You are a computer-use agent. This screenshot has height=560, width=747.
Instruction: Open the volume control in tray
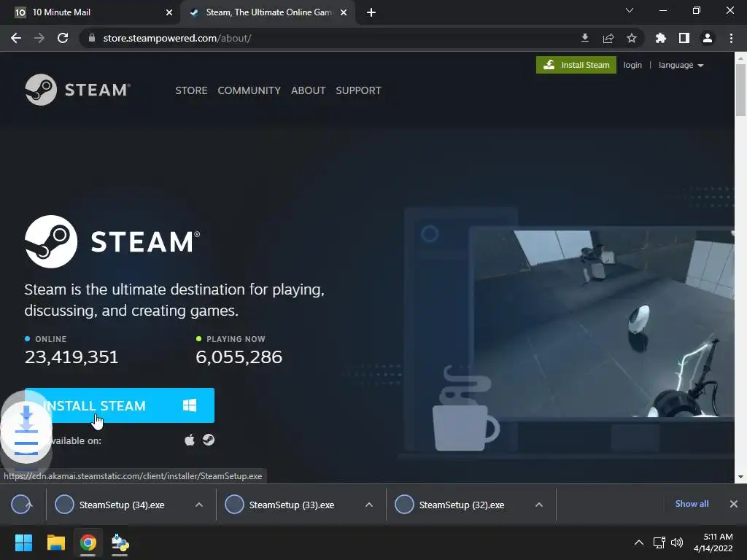[x=677, y=542]
